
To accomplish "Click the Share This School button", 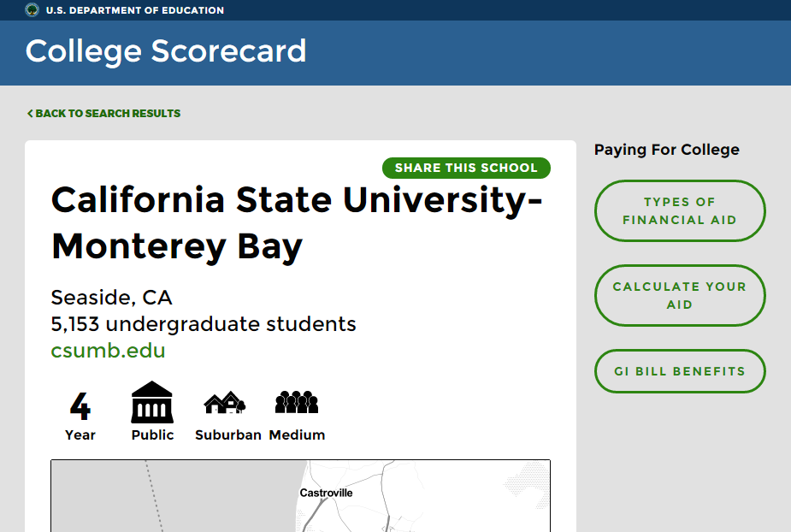I will point(466,168).
